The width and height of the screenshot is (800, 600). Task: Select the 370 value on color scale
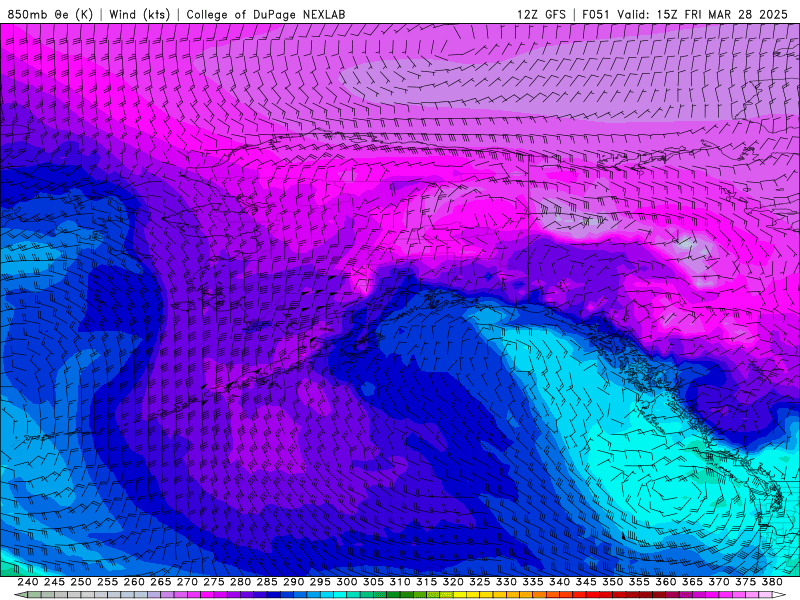(x=719, y=582)
